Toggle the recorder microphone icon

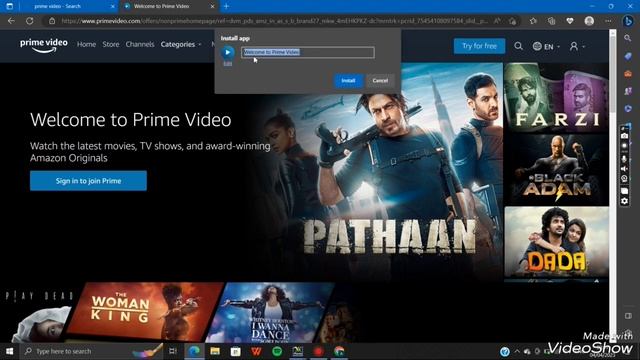pyautogui.click(x=624, y=158)
